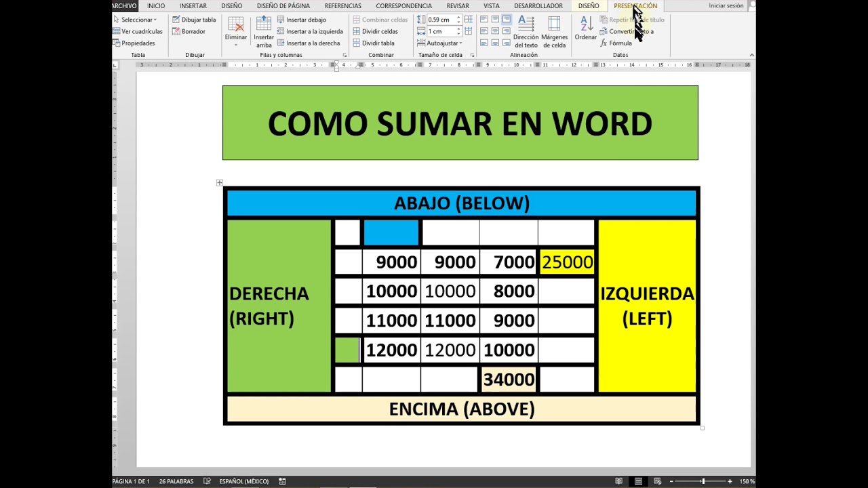Align cell text top right
868x488 pixels.
(506, 20)
